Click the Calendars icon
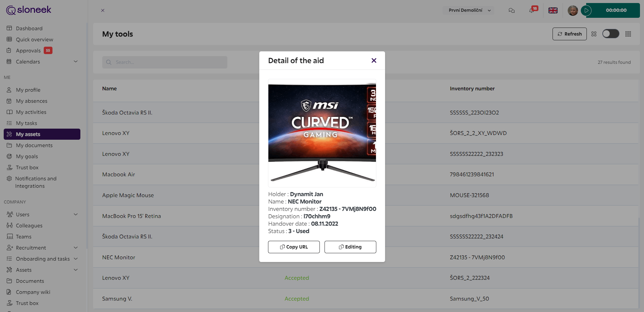 click(9, 62)
